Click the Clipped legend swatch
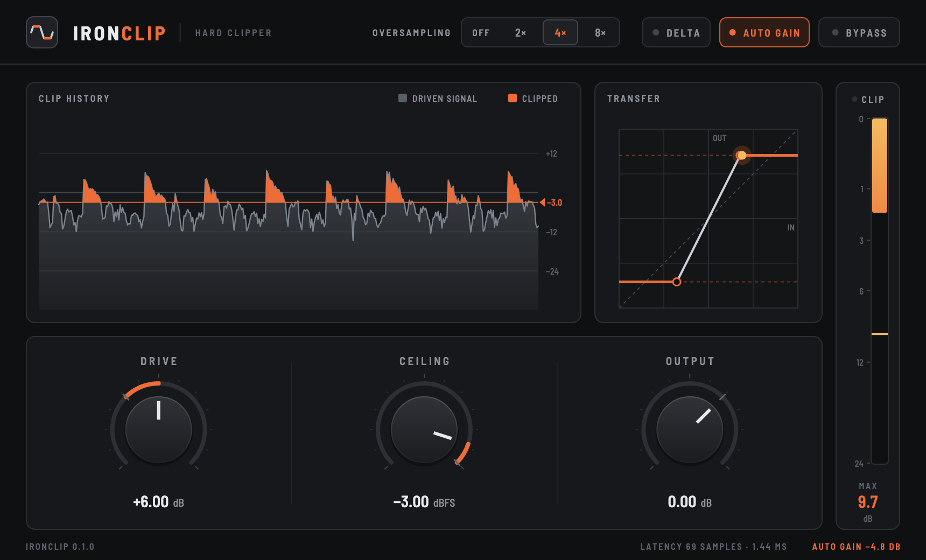The height and width of the screenshot is (560, 926). coord(513,98)
